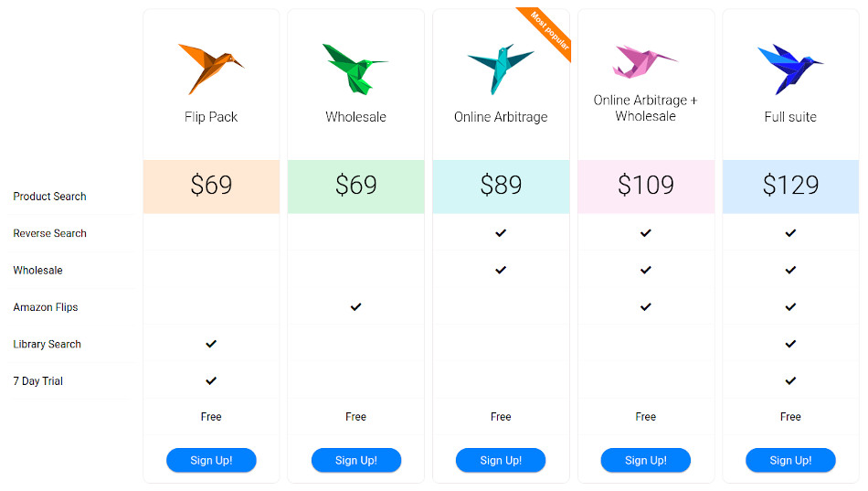
Task: Click the Reverse Search checkmark under Online Arbitrage
Action: coord(501,233)
